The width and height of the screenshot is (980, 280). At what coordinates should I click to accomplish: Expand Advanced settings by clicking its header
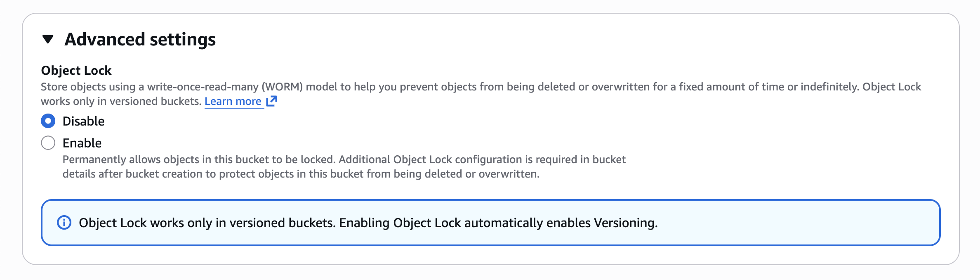[x=140, y=40]
